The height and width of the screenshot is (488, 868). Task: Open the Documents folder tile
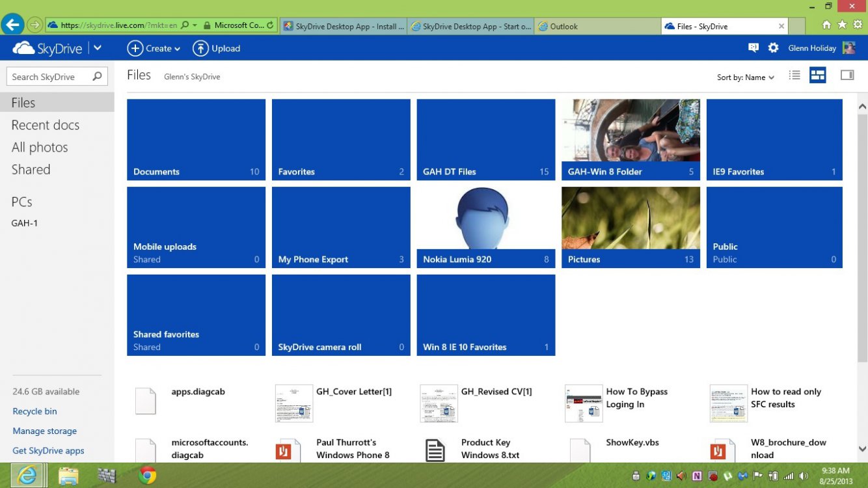click(196, 139)
